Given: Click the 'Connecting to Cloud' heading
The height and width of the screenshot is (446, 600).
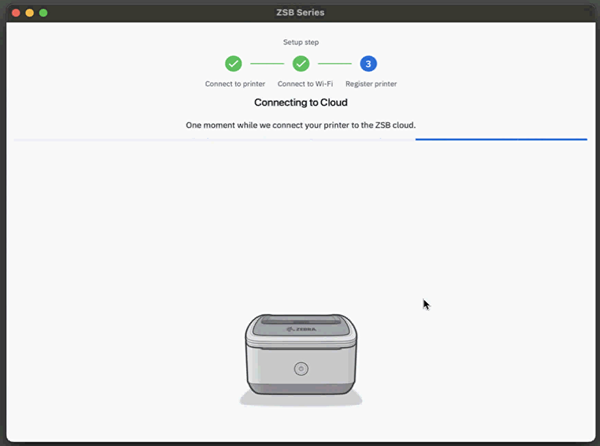Looking at the screenshot, I should point(301,103).
